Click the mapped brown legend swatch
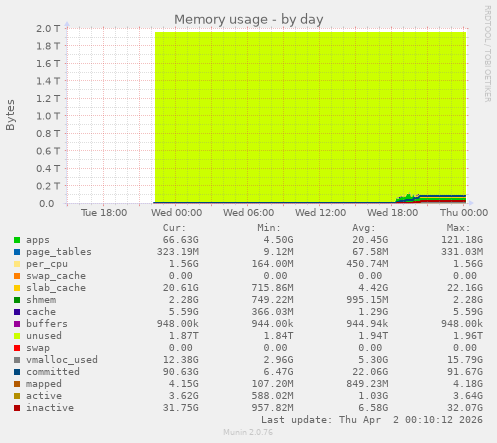The image size is (497, 443). coord(17,384)
